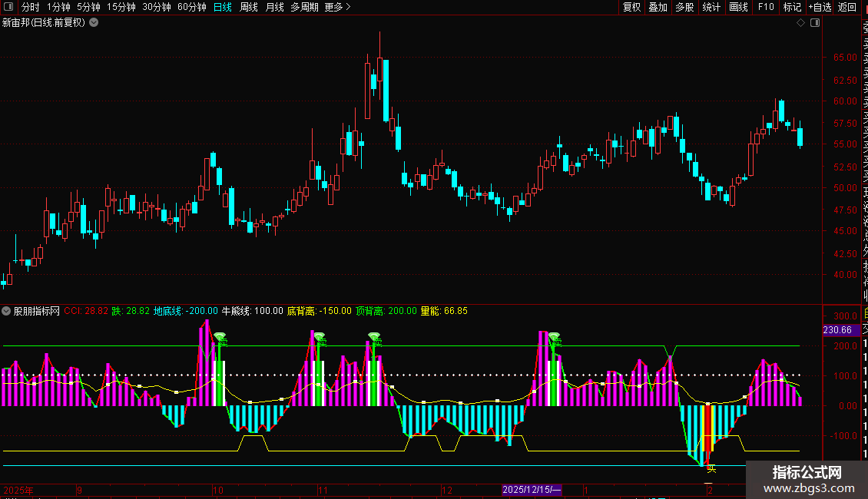868x499 pixels.
Task: Click the 标记 mark button
Action: pyautogui.click(x=792, y=7)
